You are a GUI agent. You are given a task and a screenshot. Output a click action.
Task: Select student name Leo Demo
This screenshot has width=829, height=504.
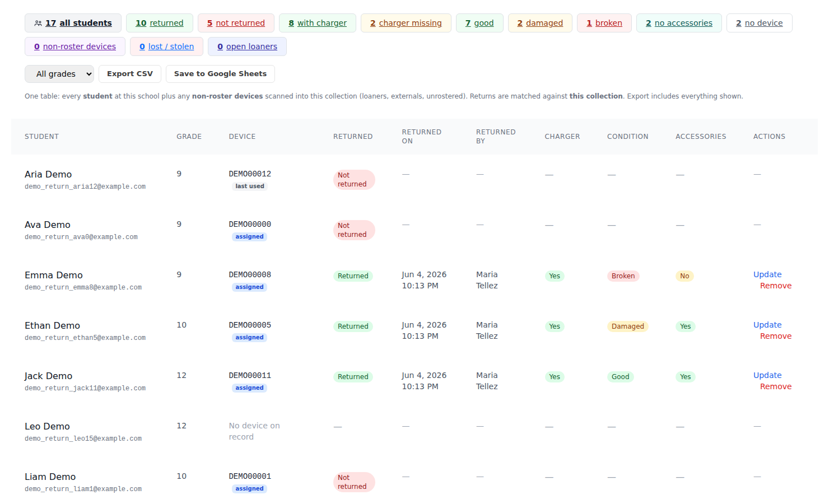(47, 426)
